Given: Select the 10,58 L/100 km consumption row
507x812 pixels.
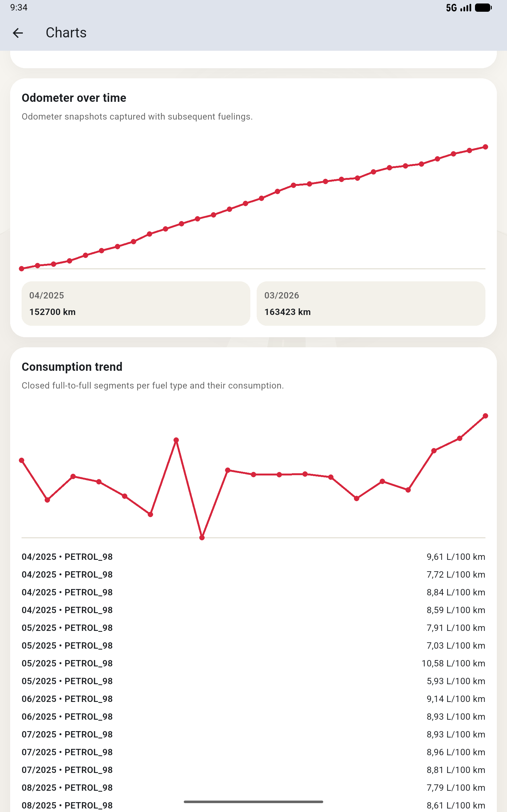Looking at the screenshot, I should tap(253, 663).
